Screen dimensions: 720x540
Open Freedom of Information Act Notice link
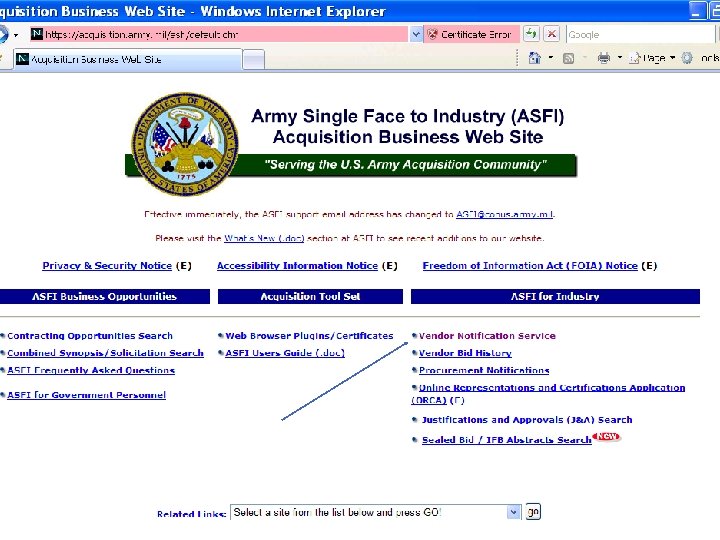click(x=530, y=265)
